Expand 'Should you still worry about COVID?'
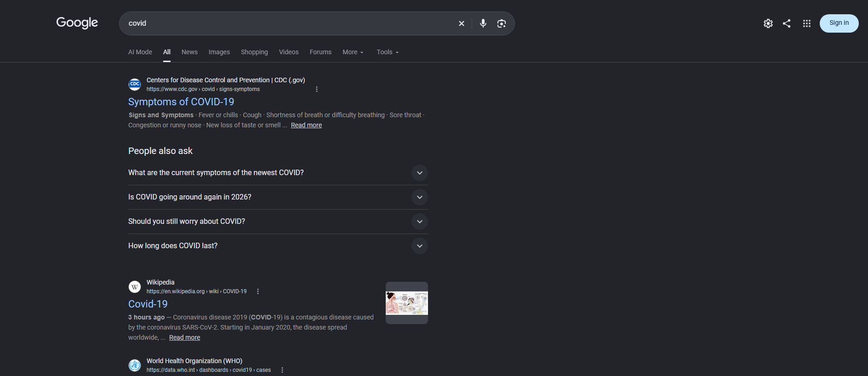This screenshot has height=376, width=868. [278, 222]
